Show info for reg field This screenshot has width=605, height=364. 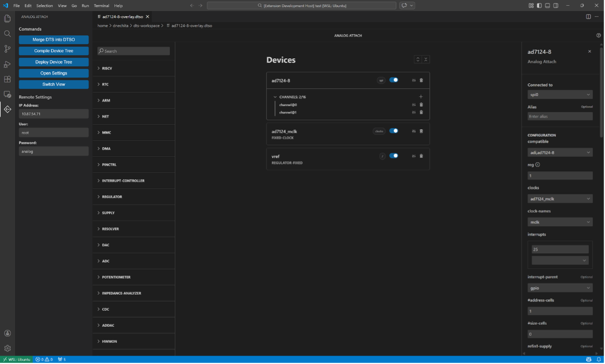538,165
